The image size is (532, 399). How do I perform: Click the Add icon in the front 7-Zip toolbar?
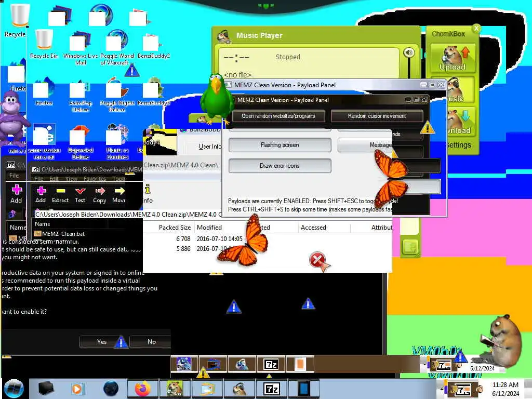tap(41, 195)
